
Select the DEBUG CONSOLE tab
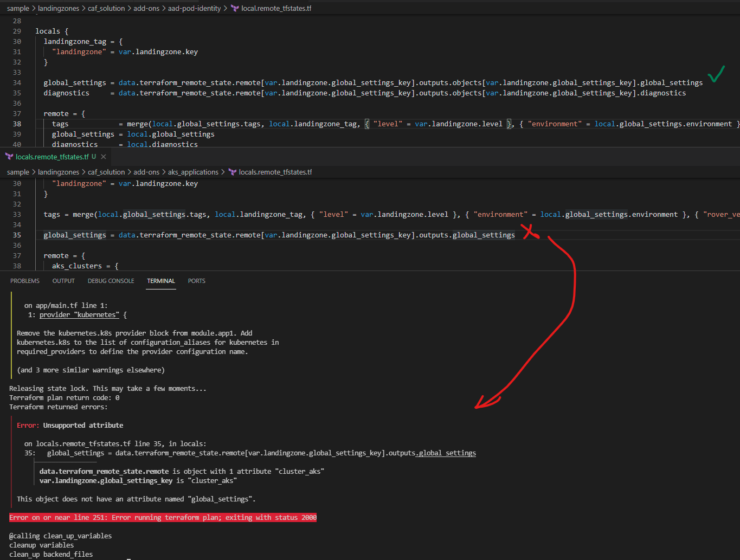(111, 281)
